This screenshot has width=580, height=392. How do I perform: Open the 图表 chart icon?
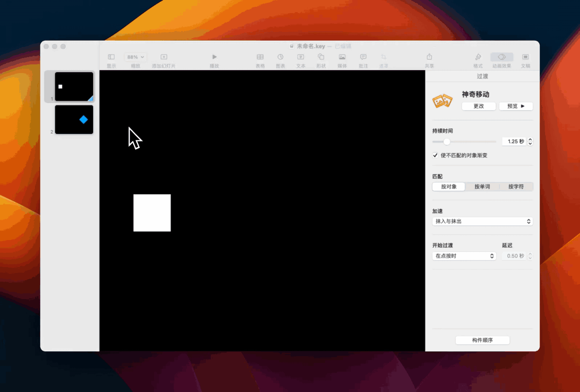[280, 57]
